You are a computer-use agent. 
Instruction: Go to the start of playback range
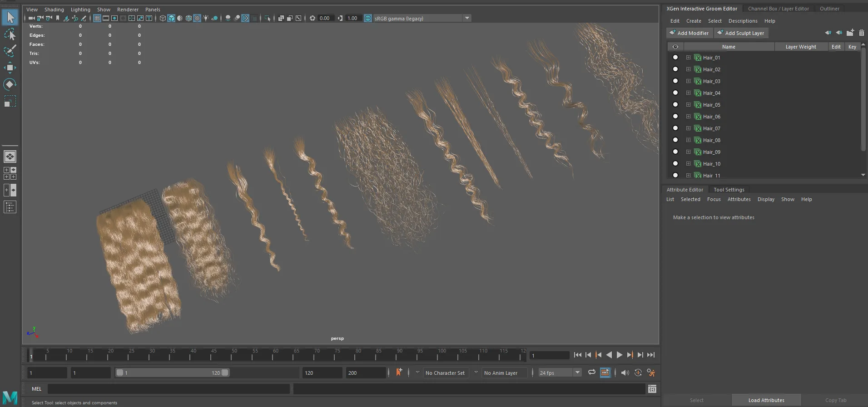[577, 355]
